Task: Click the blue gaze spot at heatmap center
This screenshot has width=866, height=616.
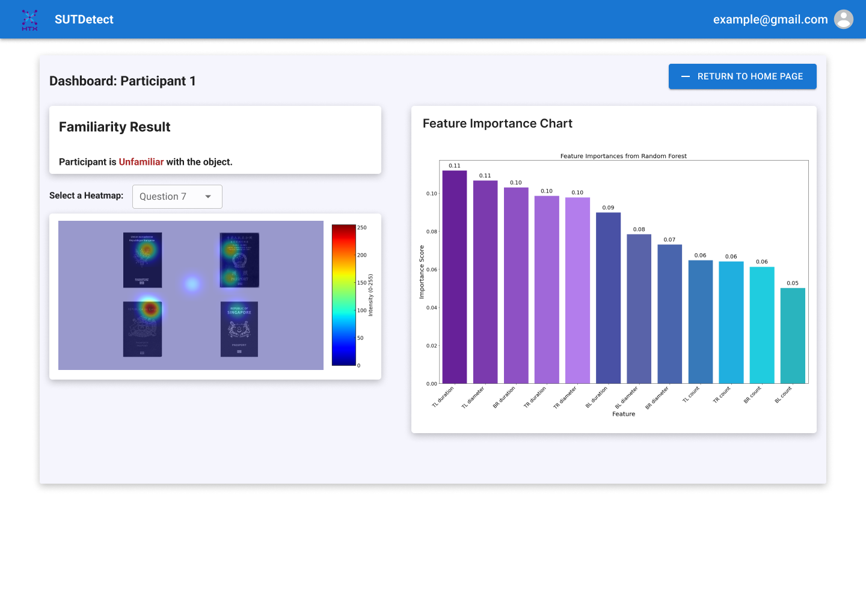Action: [x=192, y=283]
